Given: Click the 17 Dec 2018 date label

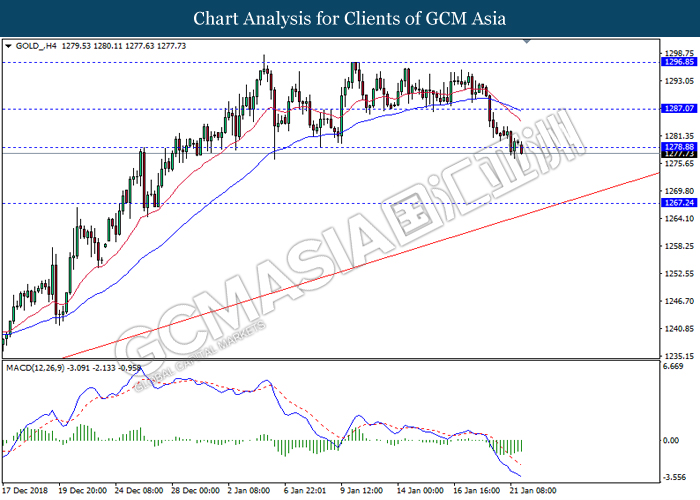Looking at the screenshot, I should pyautogui.click(x=25, y=491).
